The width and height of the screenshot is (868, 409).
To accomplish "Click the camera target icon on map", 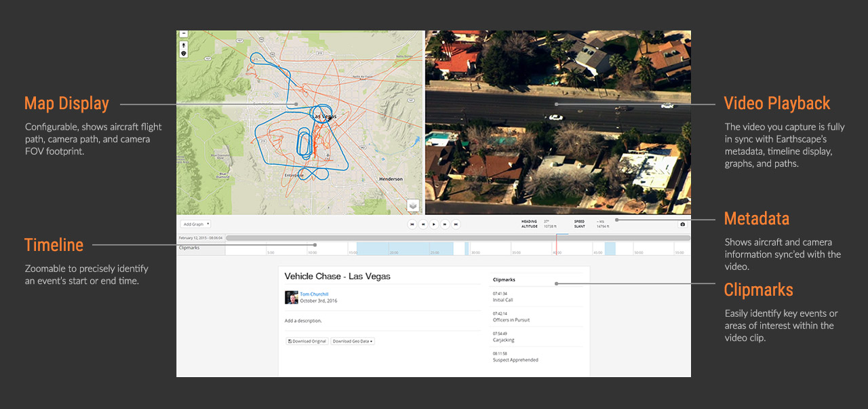I will point(184,52).
